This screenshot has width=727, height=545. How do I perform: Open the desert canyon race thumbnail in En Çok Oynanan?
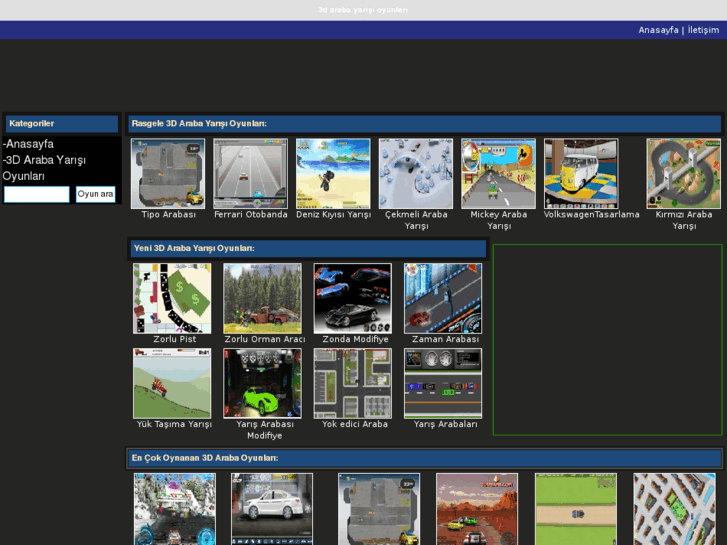click(x=477, y=509)
